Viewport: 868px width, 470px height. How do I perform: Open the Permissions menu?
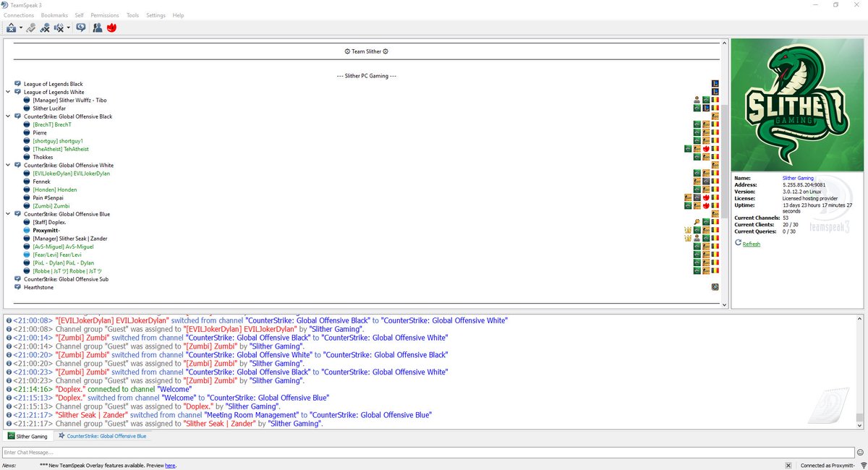[x=105, y=15]
